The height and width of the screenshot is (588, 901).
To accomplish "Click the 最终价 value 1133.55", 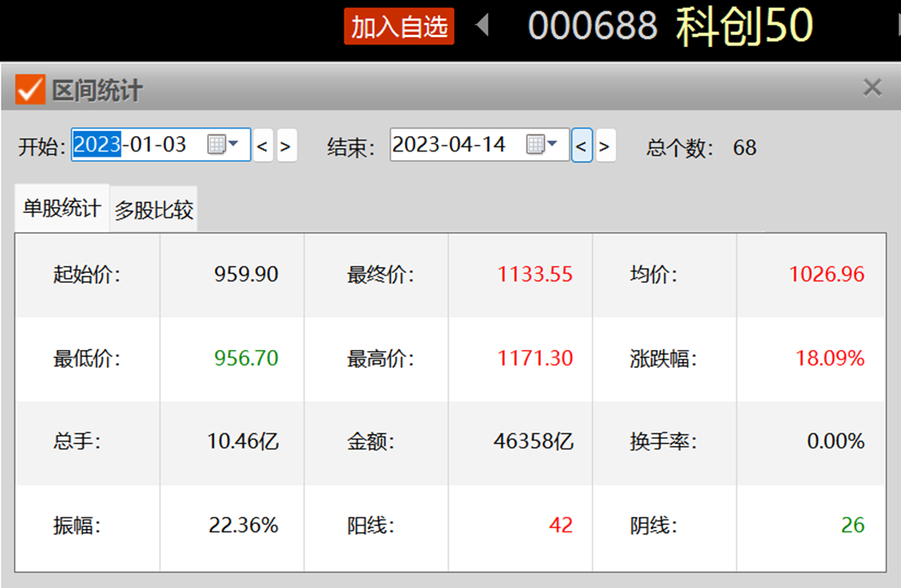I will [535, 274].
